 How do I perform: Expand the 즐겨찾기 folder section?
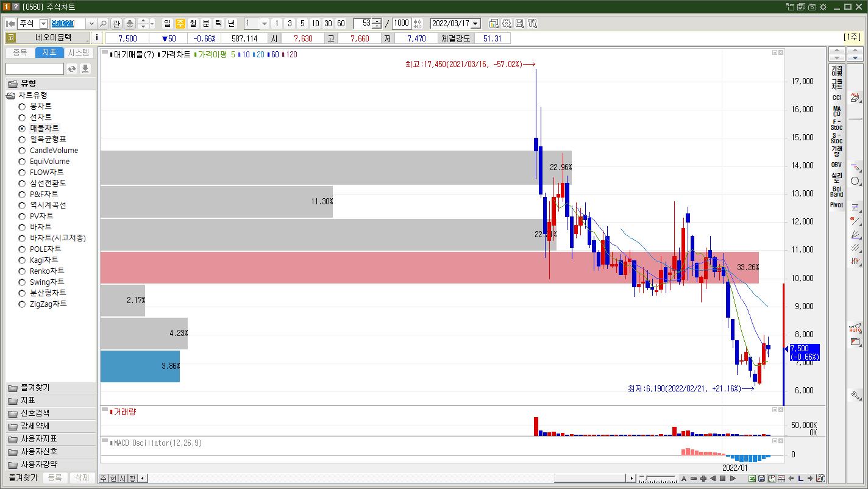tap(51, 388)
